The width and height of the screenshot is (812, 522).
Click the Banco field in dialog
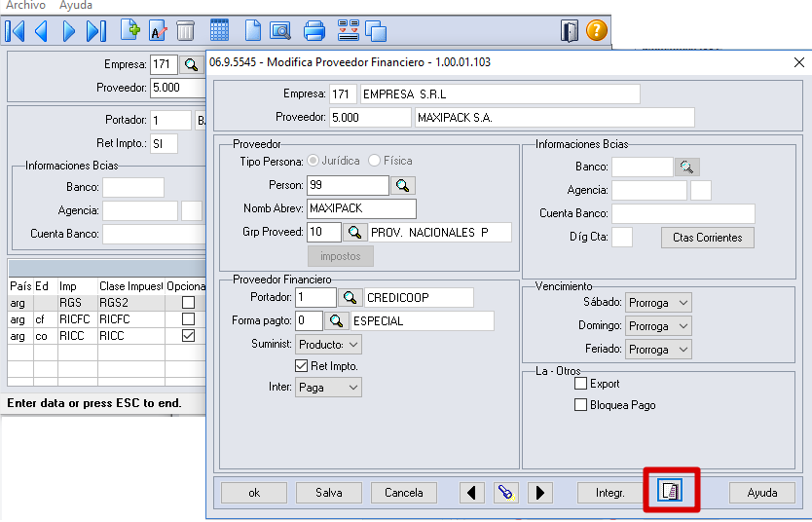(x=643, y=167)
